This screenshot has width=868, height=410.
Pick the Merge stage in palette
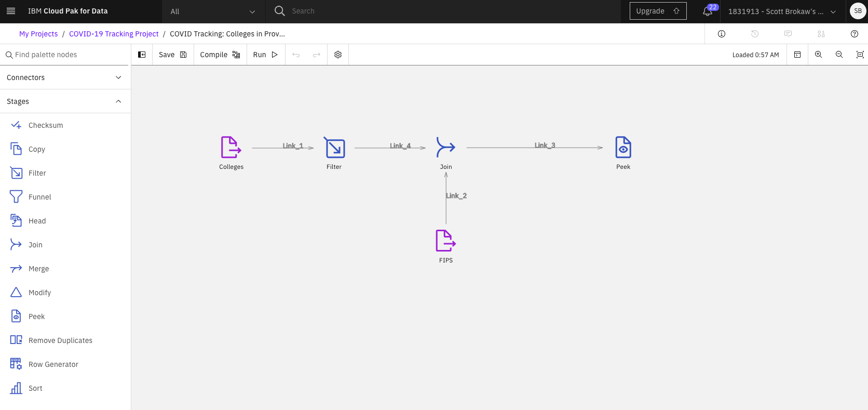(x=65, y=269)
